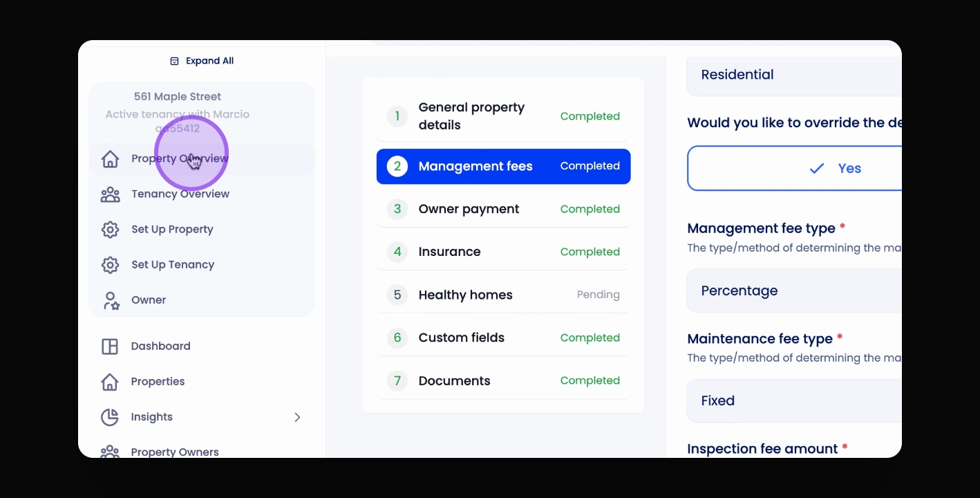Select Healthy homes step

(x=503, y=295)
